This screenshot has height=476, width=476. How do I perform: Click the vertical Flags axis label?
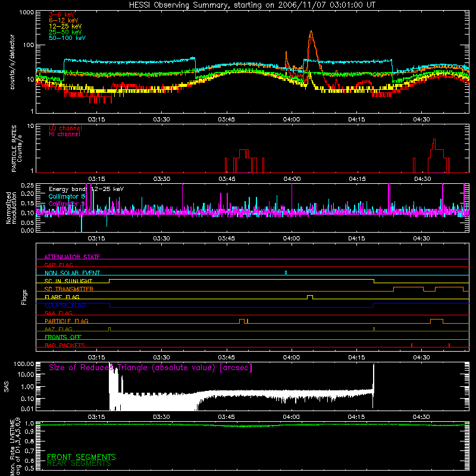[x=24, y=297]
